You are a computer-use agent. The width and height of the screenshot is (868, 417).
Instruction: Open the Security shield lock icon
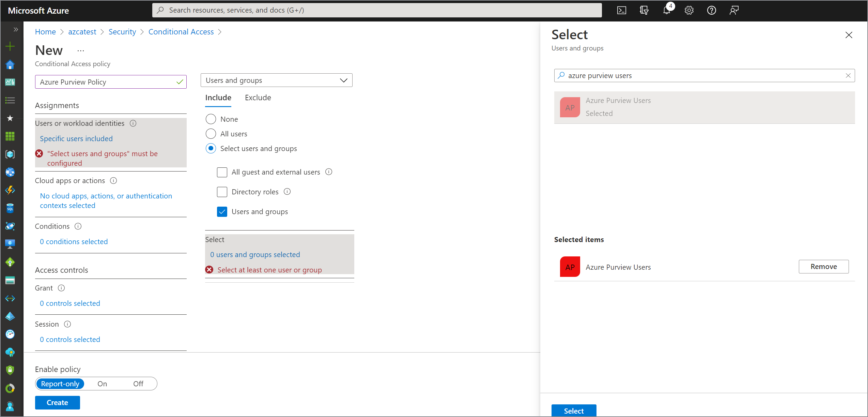coord(10,370)
